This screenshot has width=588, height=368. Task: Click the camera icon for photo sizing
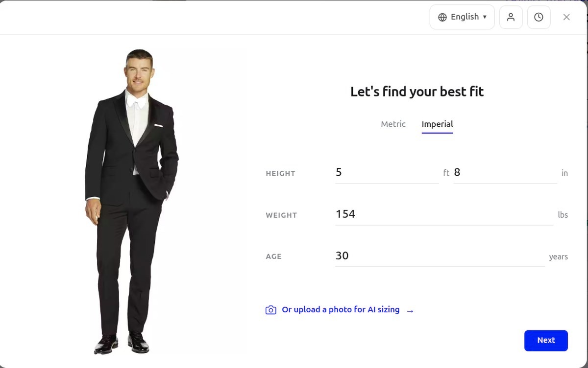(271, 310)
